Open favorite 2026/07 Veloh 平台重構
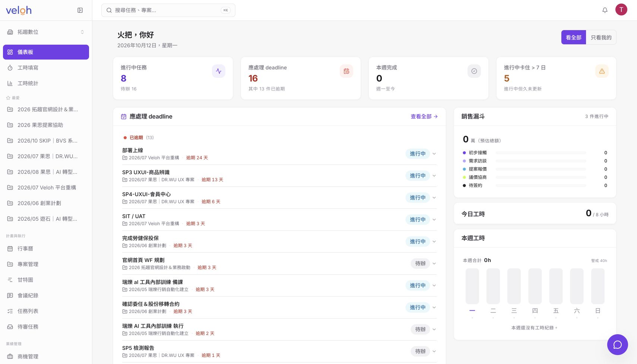 46,188
